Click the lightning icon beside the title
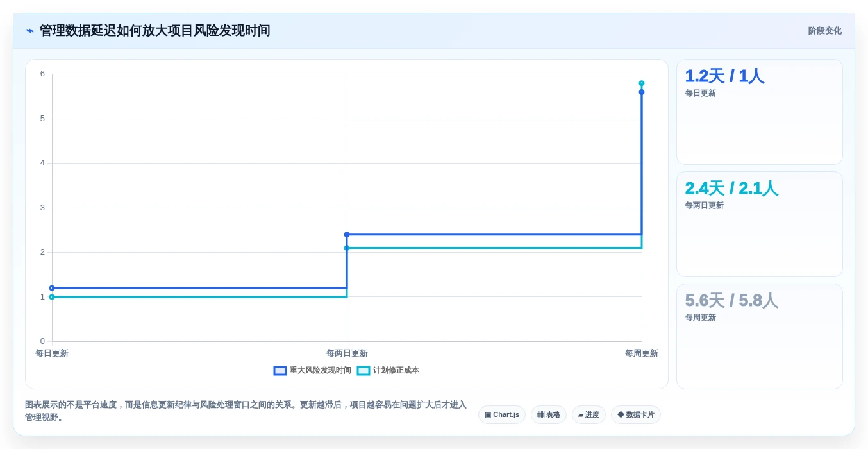 [30, 31]
